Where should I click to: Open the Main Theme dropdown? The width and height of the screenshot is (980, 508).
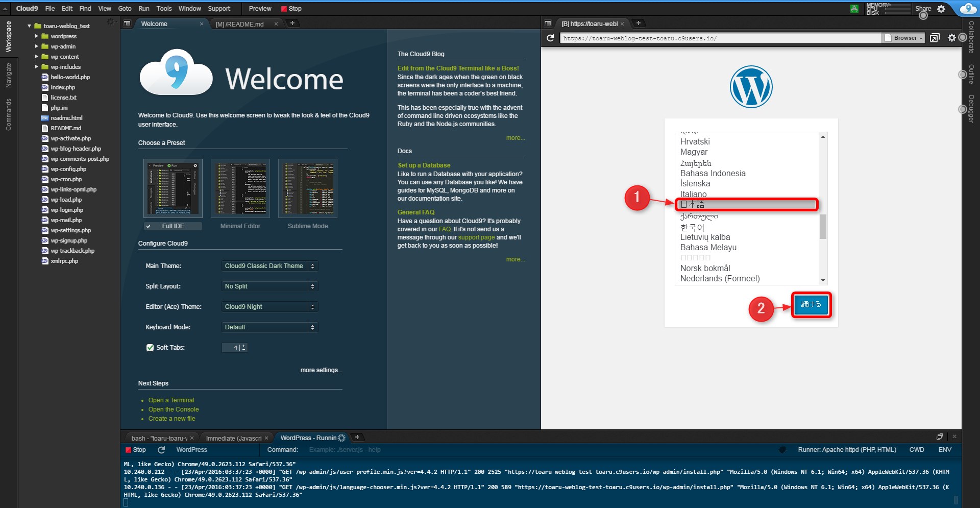pos(269,266)
